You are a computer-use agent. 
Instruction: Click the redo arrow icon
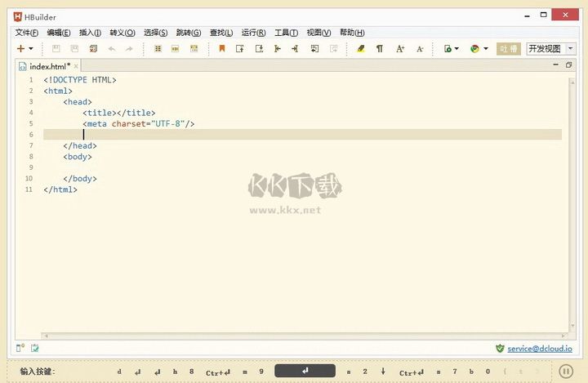click(128, 49)
